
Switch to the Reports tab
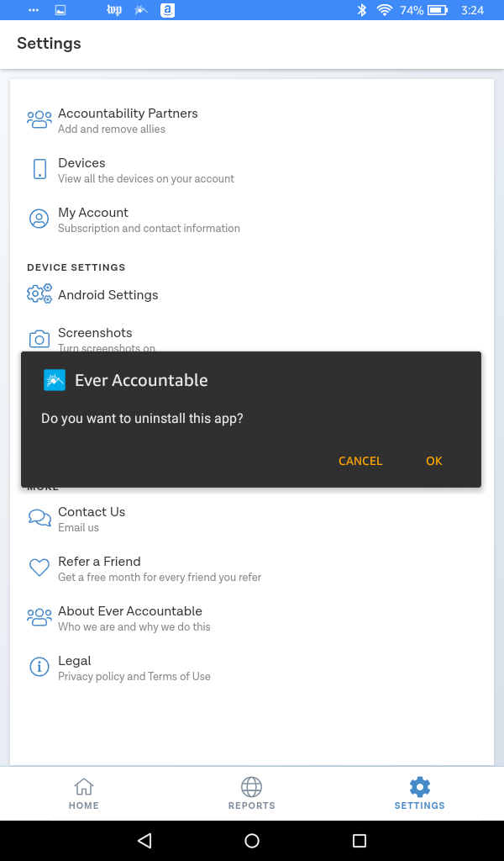point(252,794)
